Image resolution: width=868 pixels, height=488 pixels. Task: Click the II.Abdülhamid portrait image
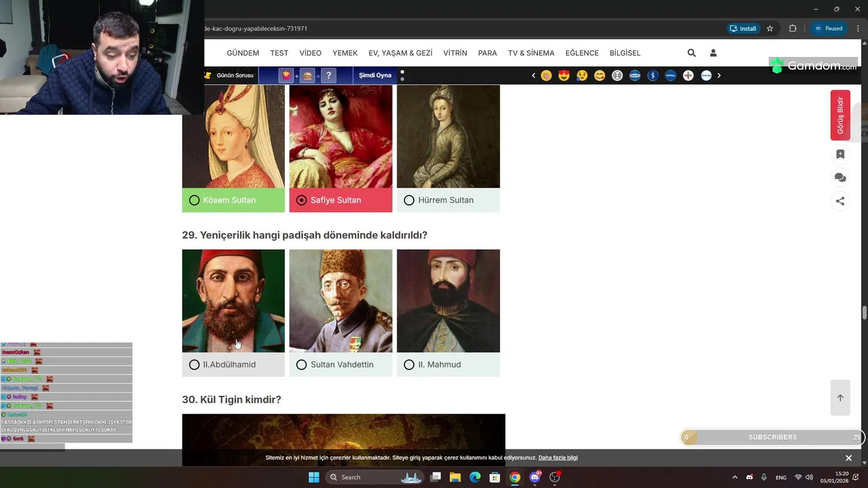coord(233,301)
